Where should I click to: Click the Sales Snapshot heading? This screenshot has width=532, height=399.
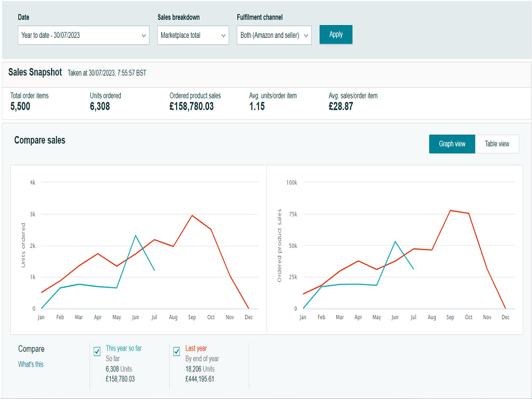[x=35, y=72]
